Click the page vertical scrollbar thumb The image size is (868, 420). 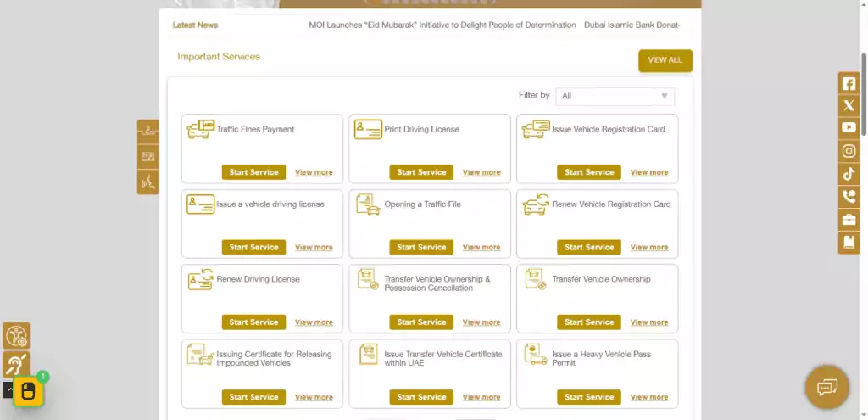point(864,94)
